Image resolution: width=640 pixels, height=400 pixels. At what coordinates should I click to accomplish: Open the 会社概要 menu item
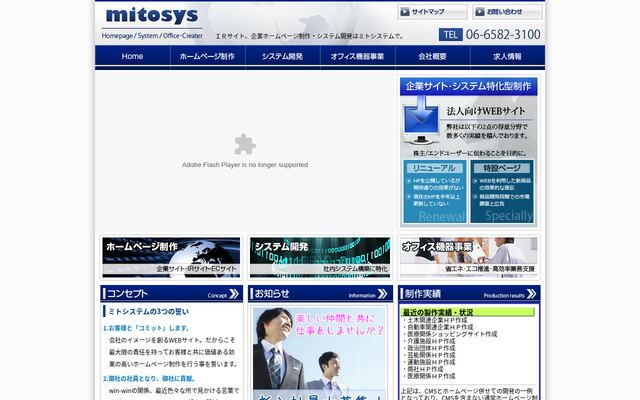coord(432,56)
